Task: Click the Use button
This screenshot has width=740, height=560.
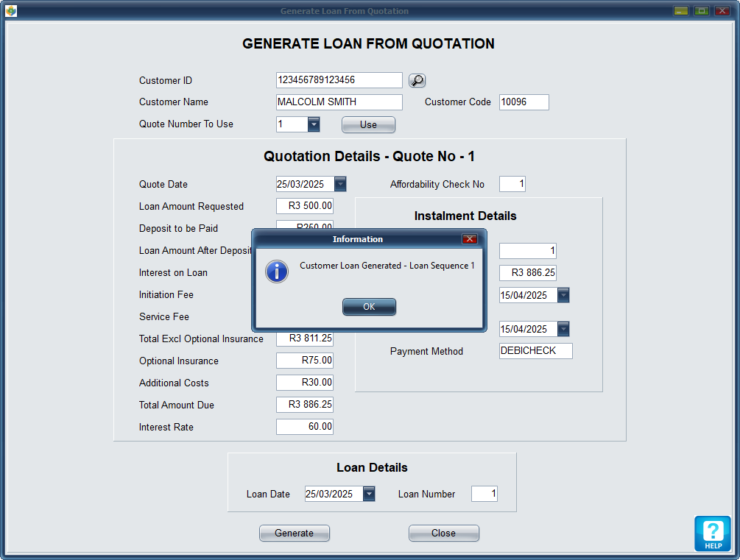Action: (x=368, y=125)
